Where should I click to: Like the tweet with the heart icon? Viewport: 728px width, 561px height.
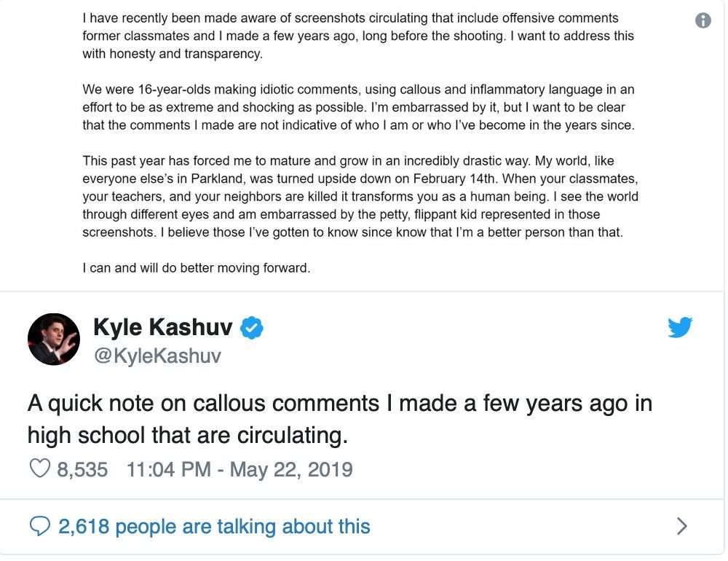click(39, 468)
